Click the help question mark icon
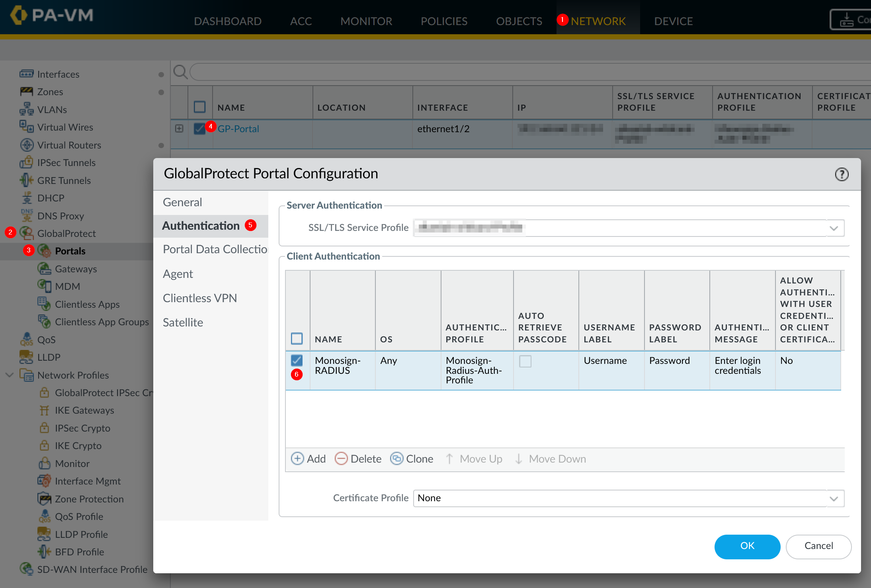The image size is (871, 588). (841, 174)
